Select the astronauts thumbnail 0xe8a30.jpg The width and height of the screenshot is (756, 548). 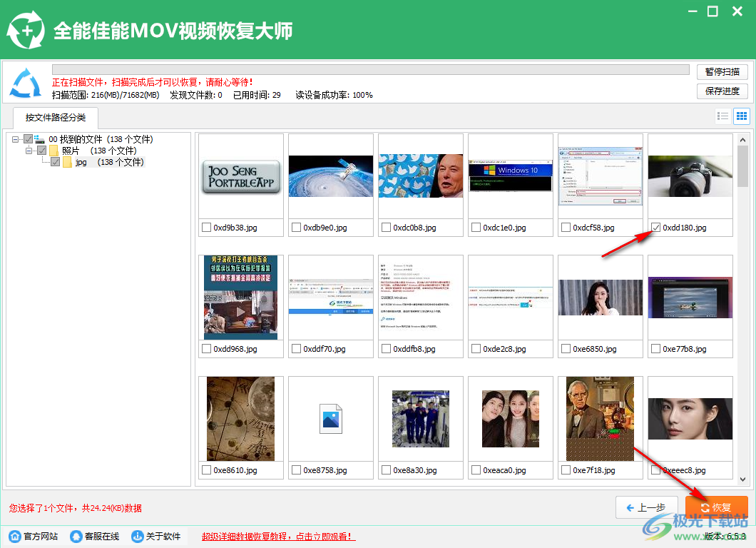[x=421, y=419]
